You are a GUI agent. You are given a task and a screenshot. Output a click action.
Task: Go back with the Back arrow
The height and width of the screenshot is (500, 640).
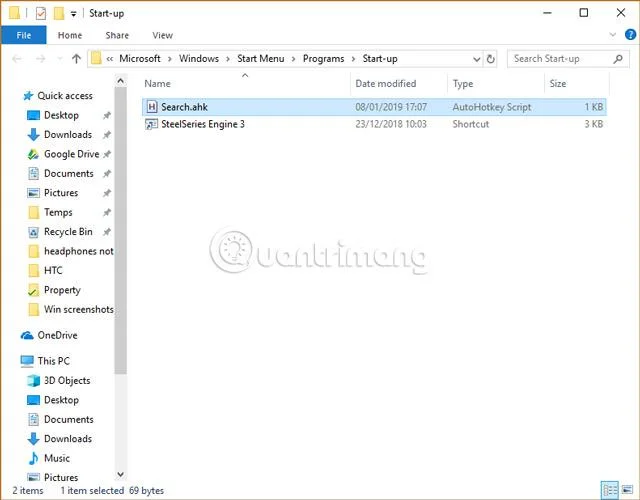coord(17,59)
